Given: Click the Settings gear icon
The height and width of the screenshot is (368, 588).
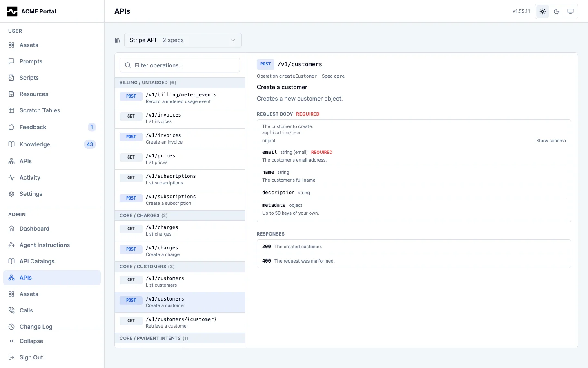Looking at the screenshot, I should [11, 194].
